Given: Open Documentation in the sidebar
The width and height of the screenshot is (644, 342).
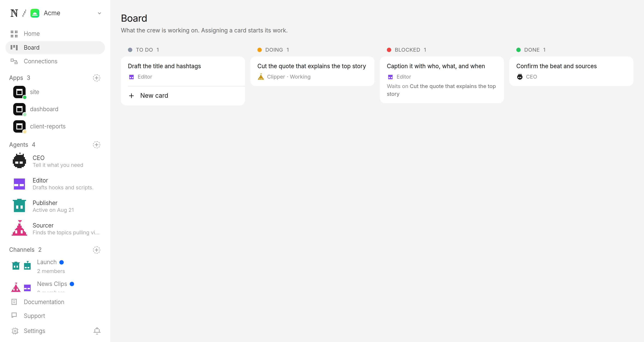Looking at the screenshot, I should (x=55, y=302).
